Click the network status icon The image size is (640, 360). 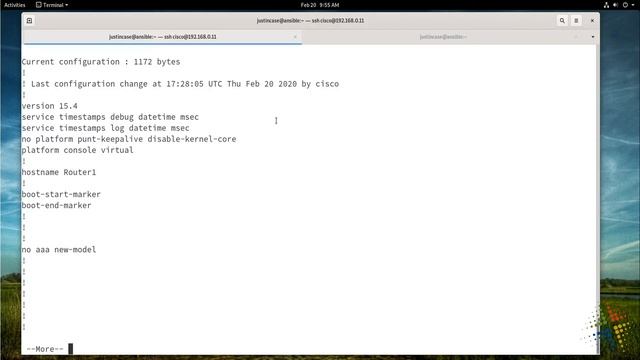tap(606, 5)
